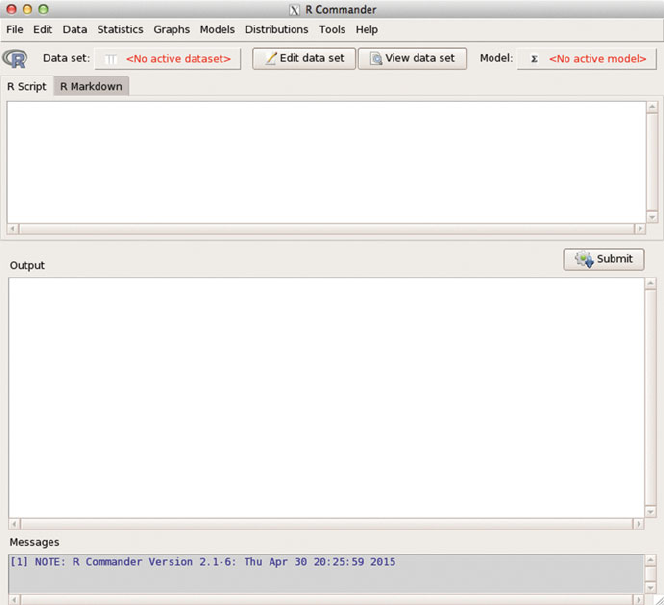Select the No active dataset button
Viewport: 664px width, 605px height.
(x=168, y=58)
